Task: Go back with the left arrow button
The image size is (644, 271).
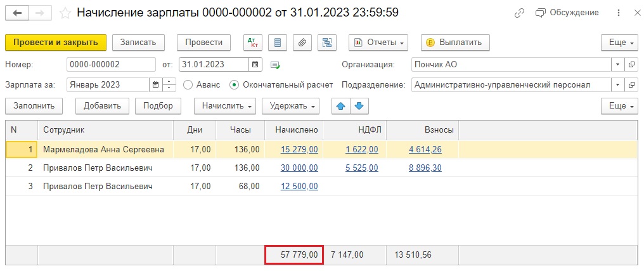Action: (x=17, y=13)
